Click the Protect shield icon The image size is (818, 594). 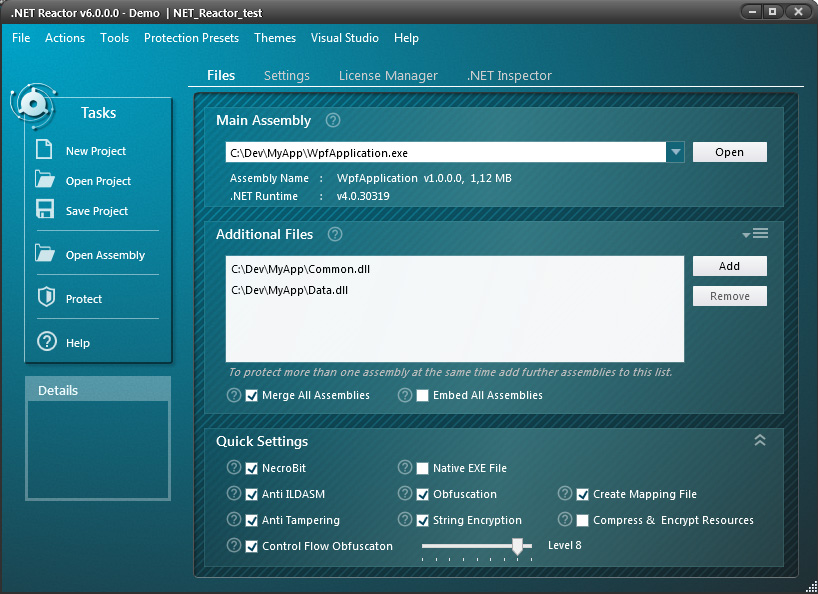[x=45, y=298]
